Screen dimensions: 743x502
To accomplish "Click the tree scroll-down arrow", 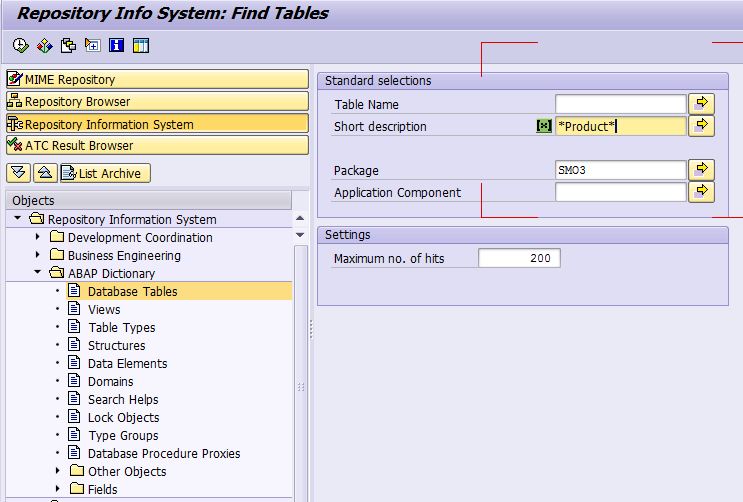I will point(300,235).
